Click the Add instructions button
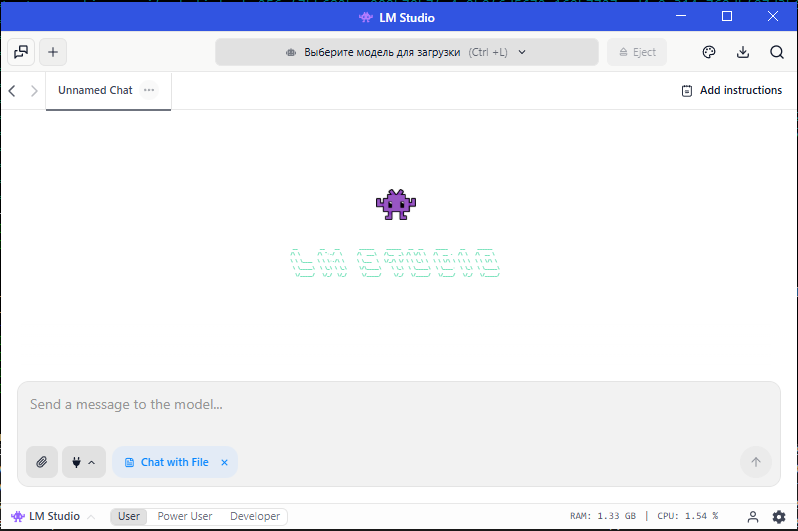This screenshot has width=798, height=531. (731, 90)
